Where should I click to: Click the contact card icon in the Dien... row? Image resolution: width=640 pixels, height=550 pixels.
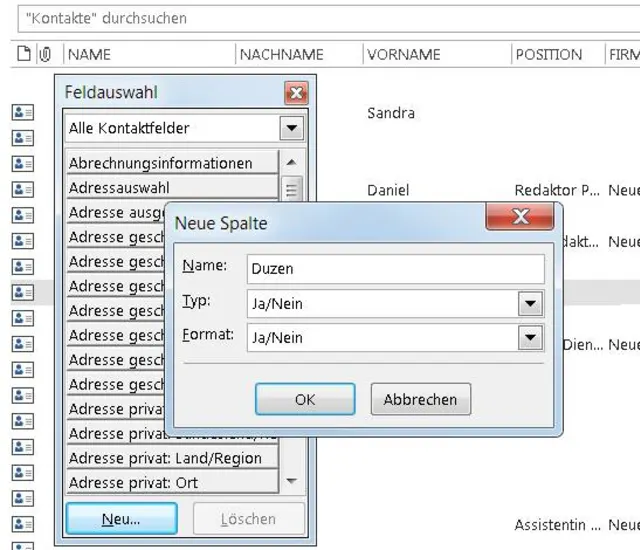point(22,344)
